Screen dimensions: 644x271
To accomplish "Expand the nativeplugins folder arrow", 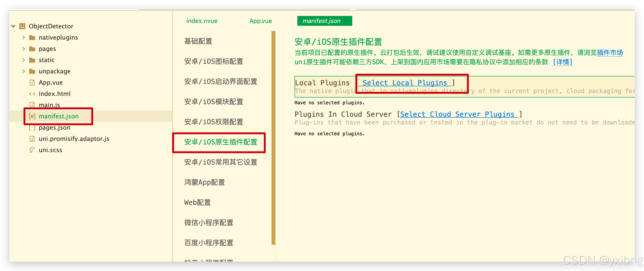I will [x=24, y=38].
